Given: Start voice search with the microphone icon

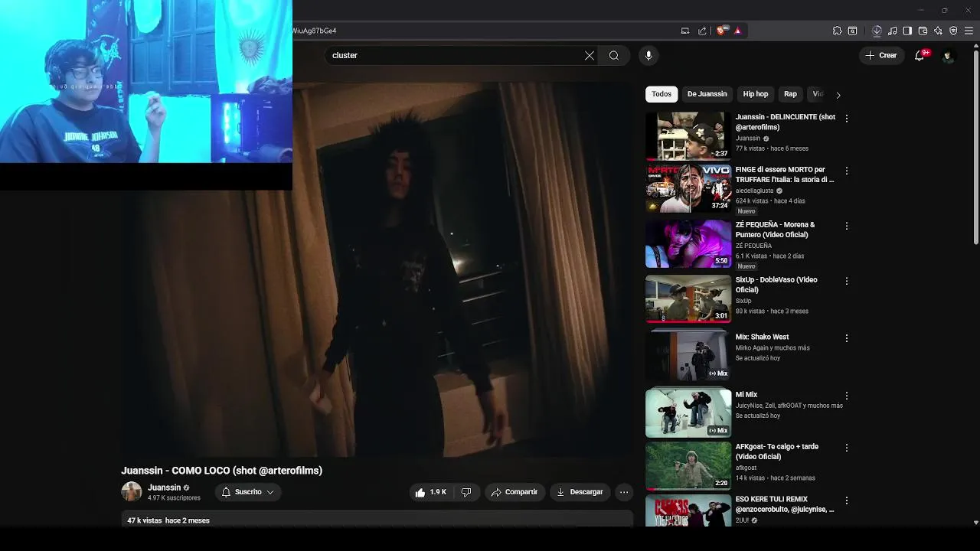Looking at the screenshot, I should (648, 55).
